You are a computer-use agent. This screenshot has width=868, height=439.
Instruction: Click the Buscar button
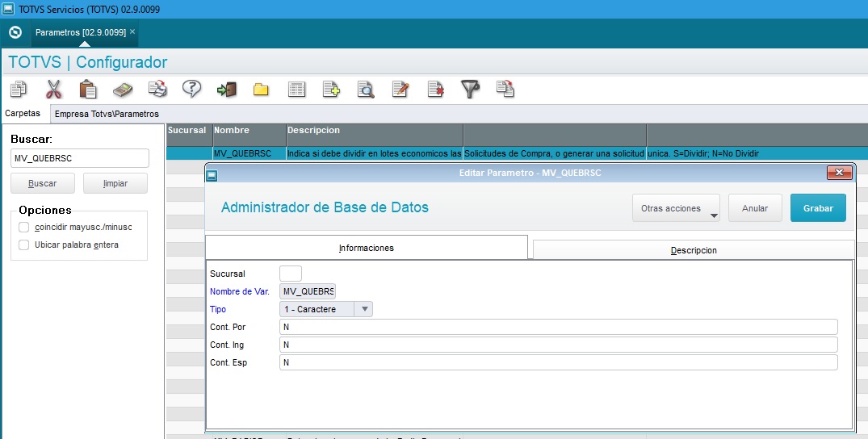point(43,183)
